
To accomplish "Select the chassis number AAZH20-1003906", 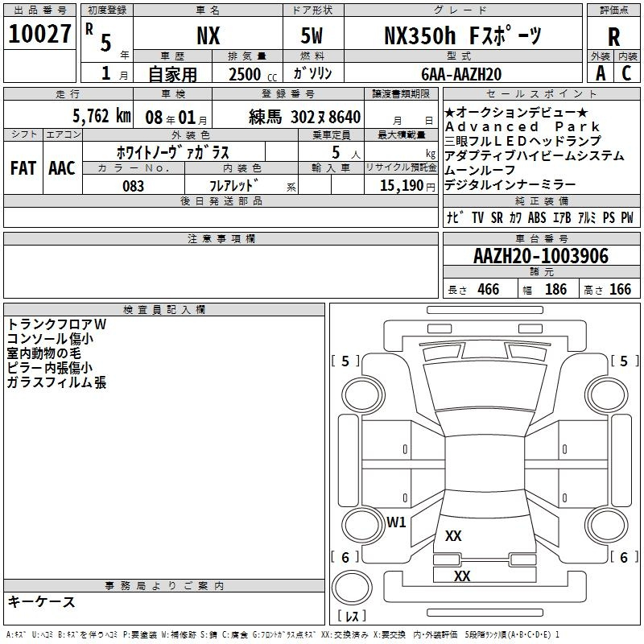I will pos(541,256).
